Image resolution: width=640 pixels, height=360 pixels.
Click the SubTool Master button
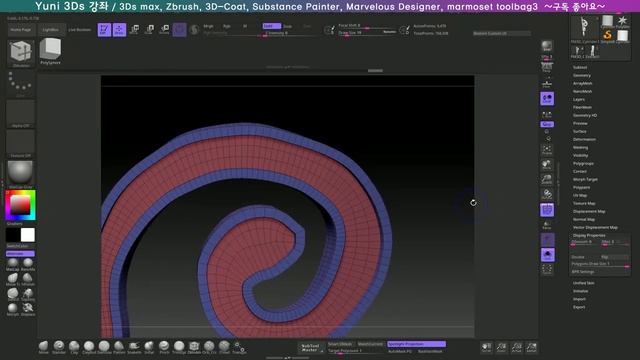click(311, 348)
